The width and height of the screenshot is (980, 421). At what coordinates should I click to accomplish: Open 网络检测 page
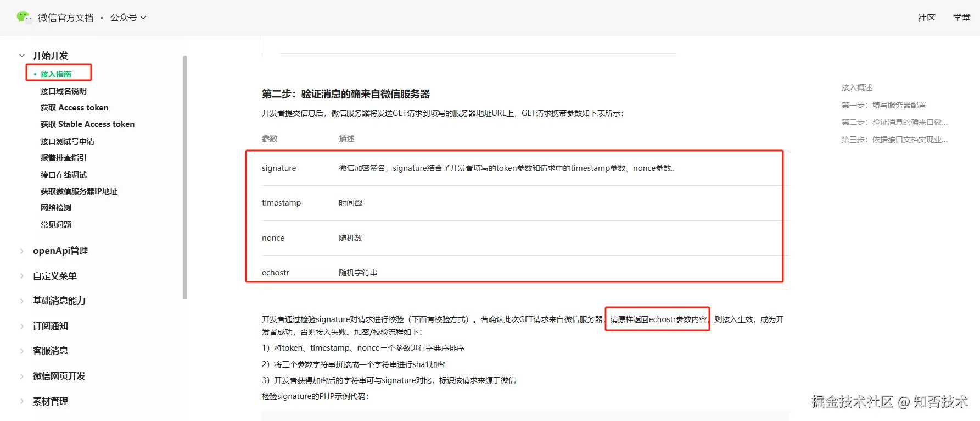tap(56, 208)
